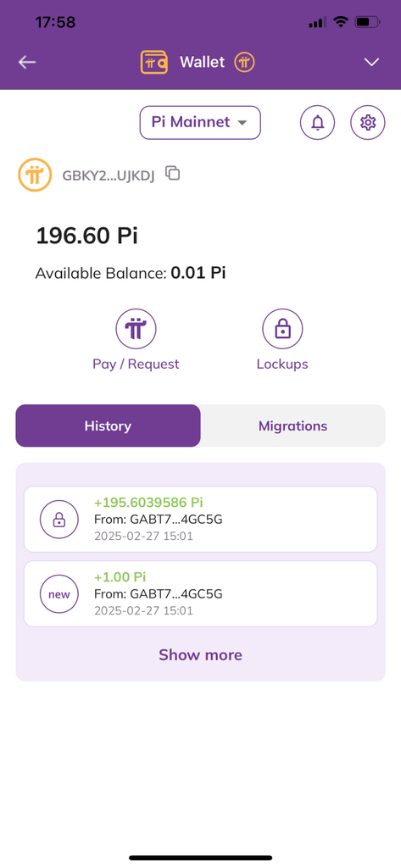Select the History tab
The height and width of the screenshot is (868, 401).
108,426
